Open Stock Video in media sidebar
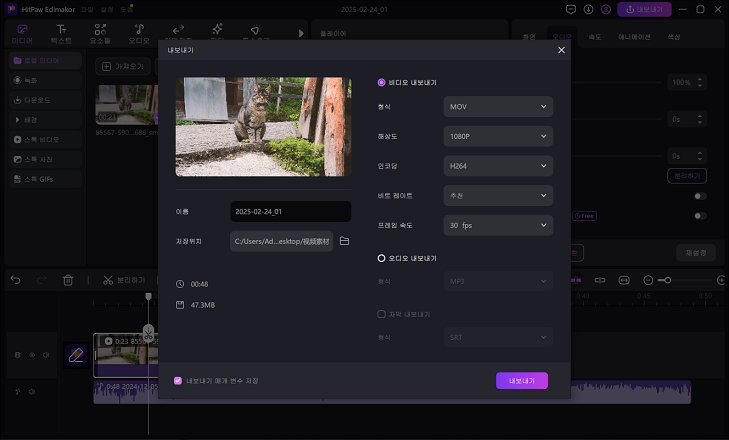Screen dimensions: 729x440 [45, 140]
